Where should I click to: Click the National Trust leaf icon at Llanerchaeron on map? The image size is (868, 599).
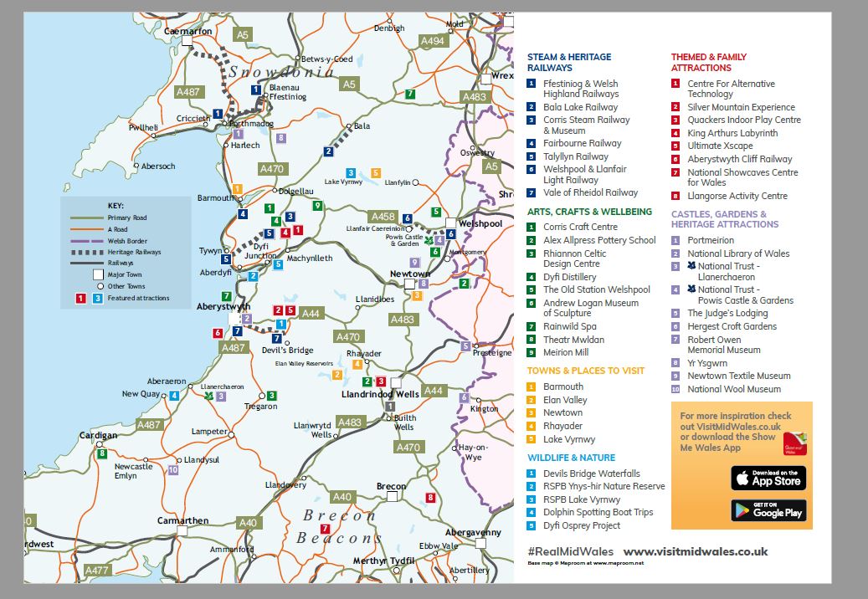tap(208, 396)
